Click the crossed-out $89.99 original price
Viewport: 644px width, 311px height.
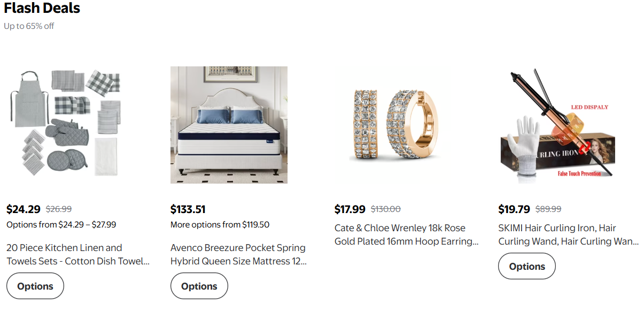(548, 209)
